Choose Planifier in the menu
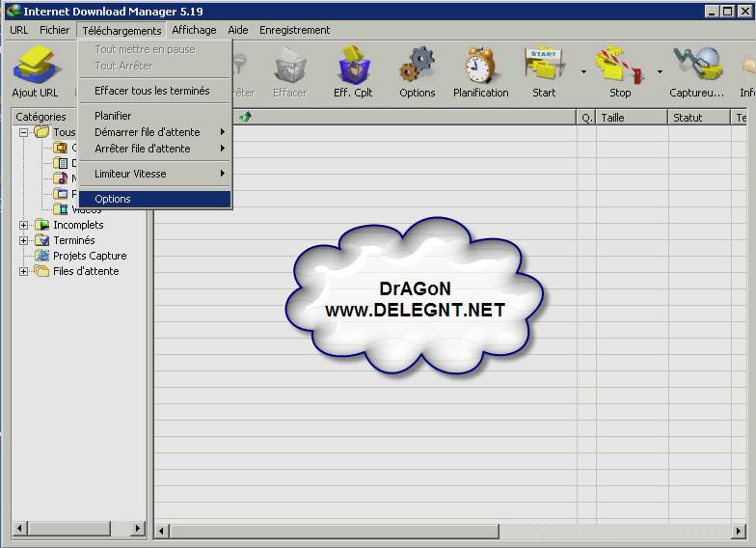The height and width of the screenshot is (548, 756). 154,116
